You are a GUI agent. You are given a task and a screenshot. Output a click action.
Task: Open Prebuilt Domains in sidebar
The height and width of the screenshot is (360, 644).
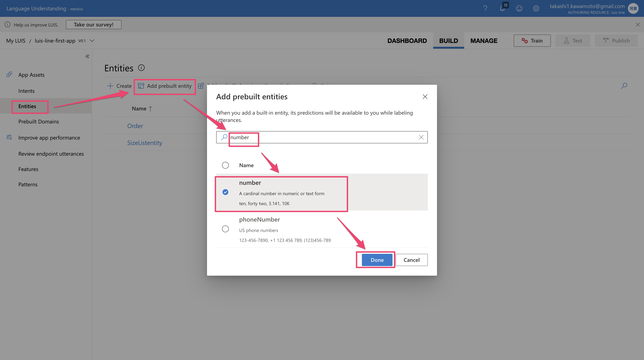tap(39, 122)
